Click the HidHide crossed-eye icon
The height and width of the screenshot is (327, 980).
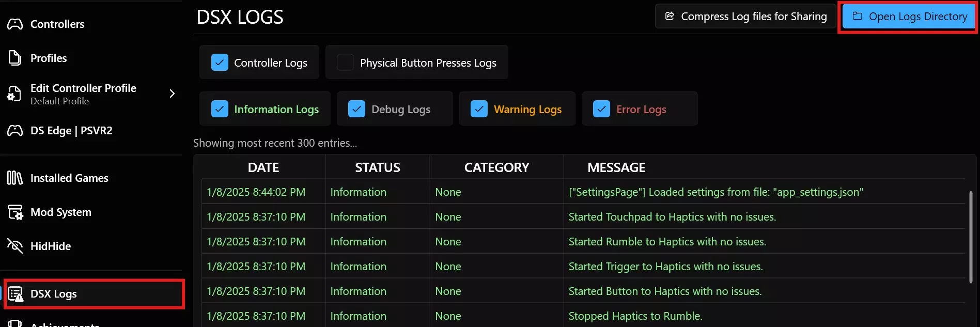[x=15, y=246]
